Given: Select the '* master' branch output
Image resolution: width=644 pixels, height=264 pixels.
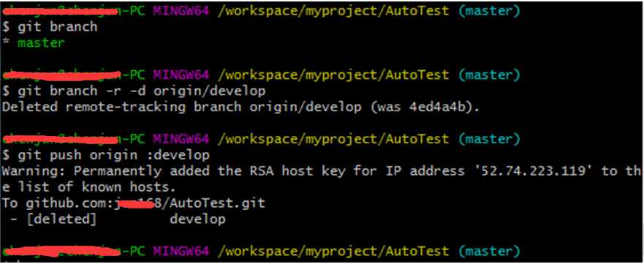Looking at the screenshot, I should [x=33, y=42].
